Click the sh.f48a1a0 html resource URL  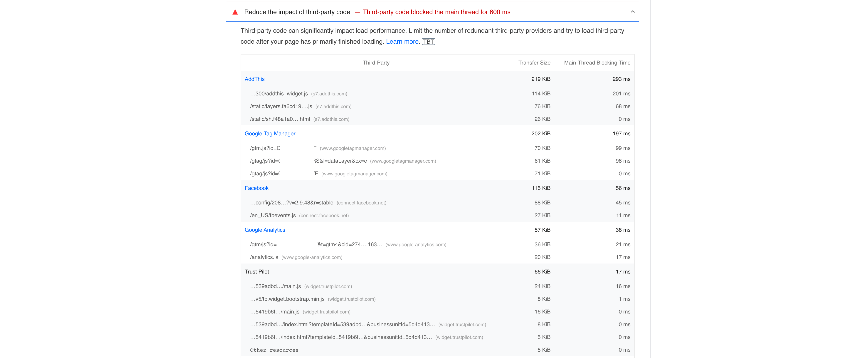[280, 119]
